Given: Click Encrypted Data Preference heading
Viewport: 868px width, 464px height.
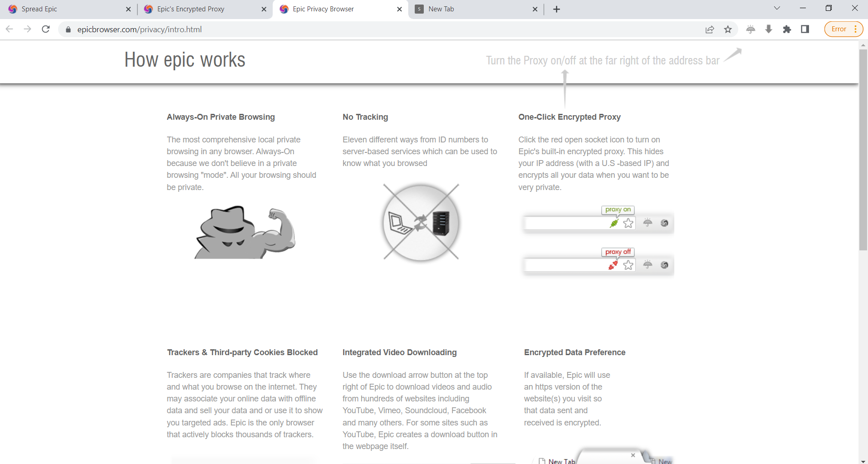Looking at the screenshot, I should tap(574, 352).
